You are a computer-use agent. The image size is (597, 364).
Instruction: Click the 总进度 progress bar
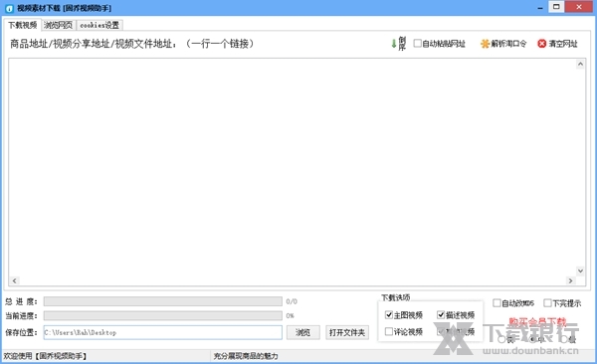pyautogui.click(x=163, y=301)
